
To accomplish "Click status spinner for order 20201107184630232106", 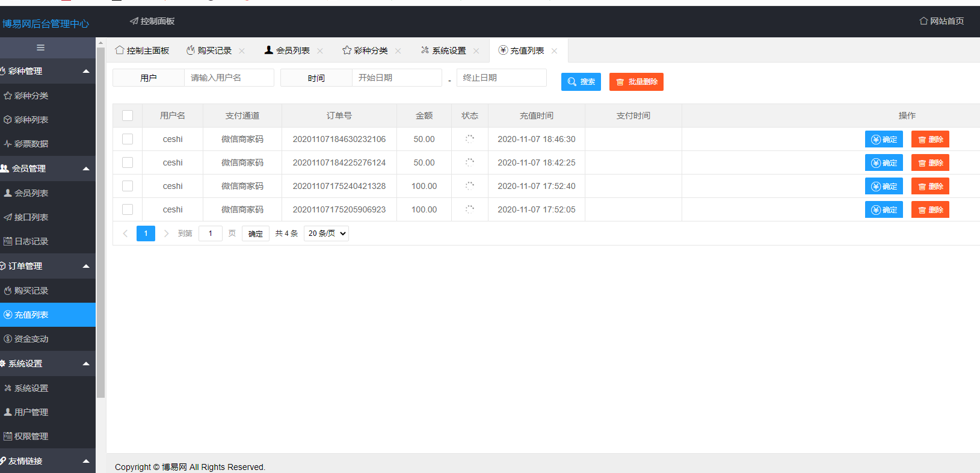I will click(x=470, y=139).
